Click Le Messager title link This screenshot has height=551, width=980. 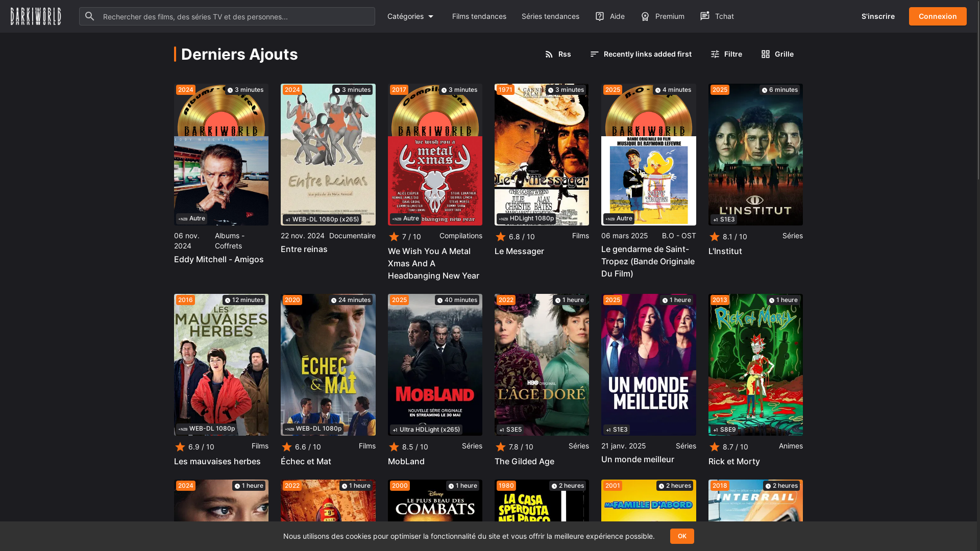[x=519, y=251]
